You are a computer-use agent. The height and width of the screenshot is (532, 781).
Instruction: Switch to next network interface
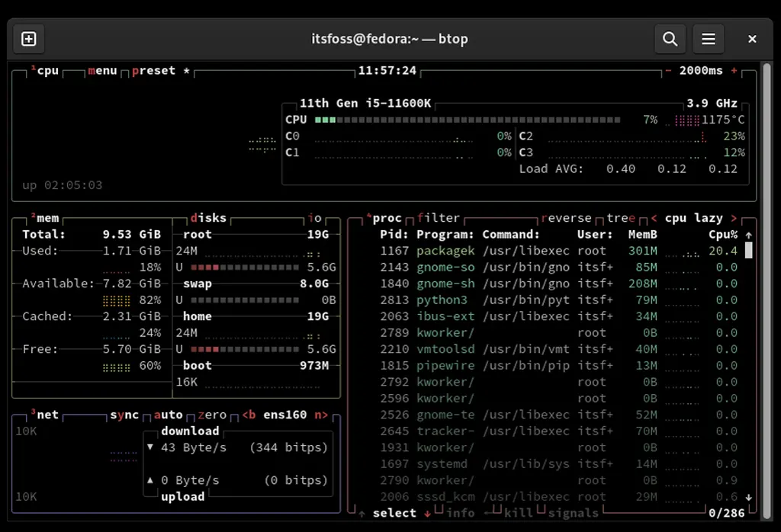[x=322, y=415]
